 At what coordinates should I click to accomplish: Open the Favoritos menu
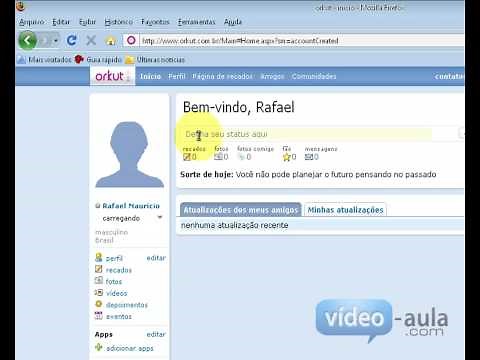coord(155,22)
